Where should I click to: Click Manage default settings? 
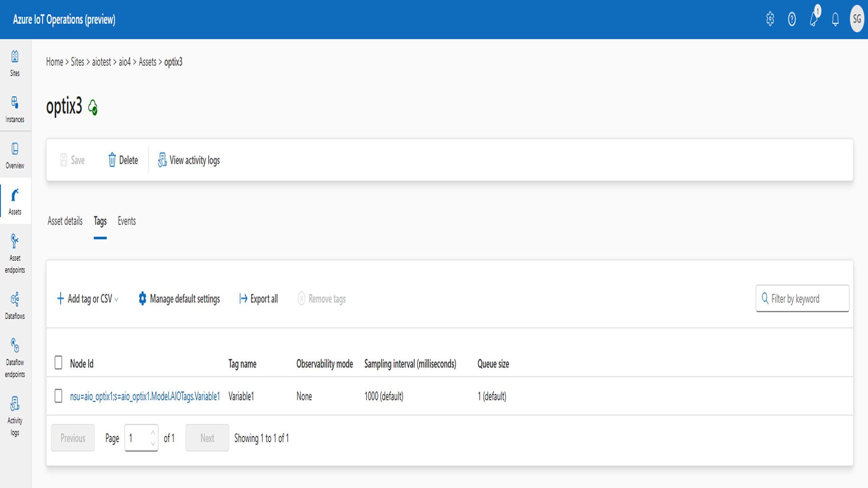(179, 299)
